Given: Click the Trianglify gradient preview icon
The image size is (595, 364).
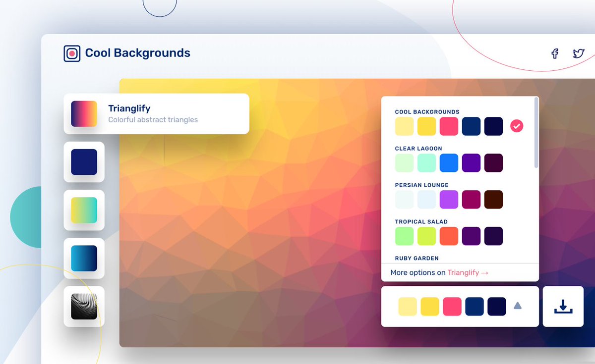Looking at the screenshot, I should click(84, 114).
